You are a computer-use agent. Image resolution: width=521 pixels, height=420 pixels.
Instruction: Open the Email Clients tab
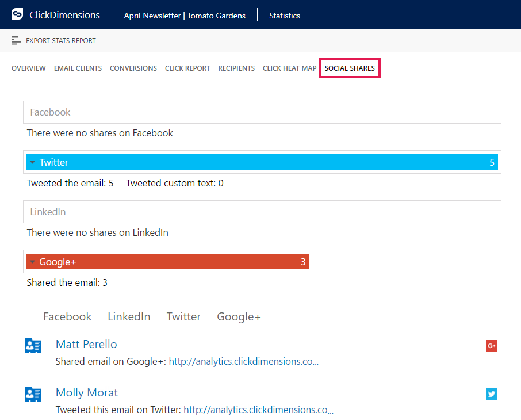click(78, 68)
